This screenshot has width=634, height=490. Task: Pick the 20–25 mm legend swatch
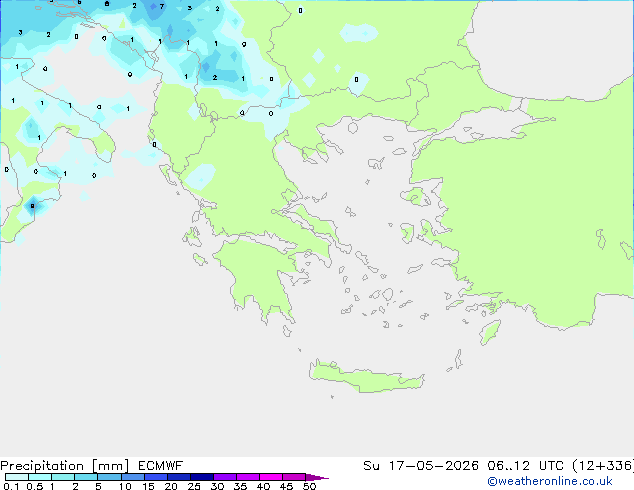pyautogui.click(x=178, y=477)
